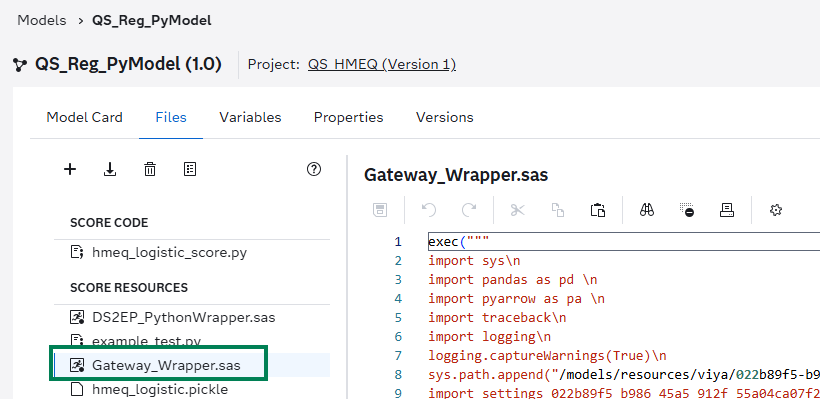Click the Gateway_Wrapper.sas editor heading
Screen dimensions: 820x399
456,175
